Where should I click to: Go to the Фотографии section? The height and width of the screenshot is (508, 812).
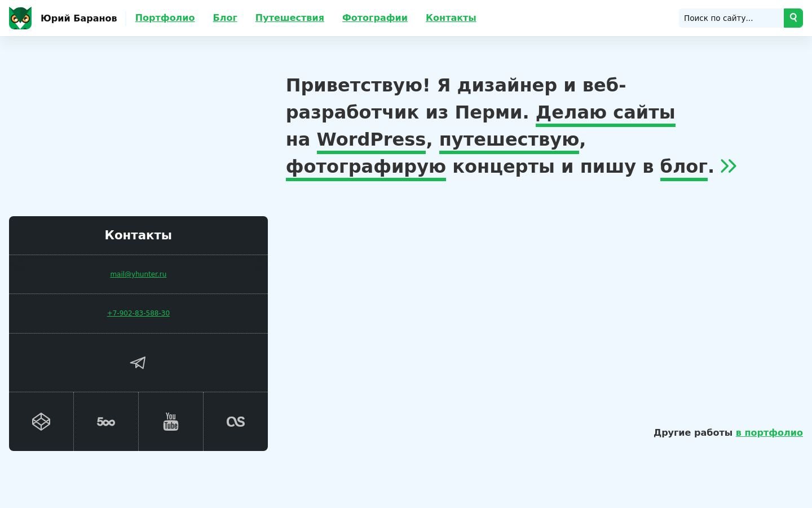pyautogui.click(x=374, y=18)
